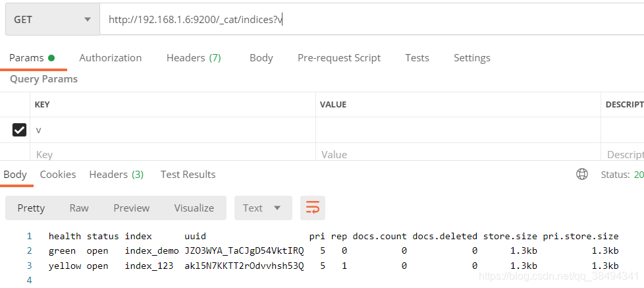The width and height of the screenshot is (644, 288).
Task: Click the wrap lines icon
Action: (313, 208)
